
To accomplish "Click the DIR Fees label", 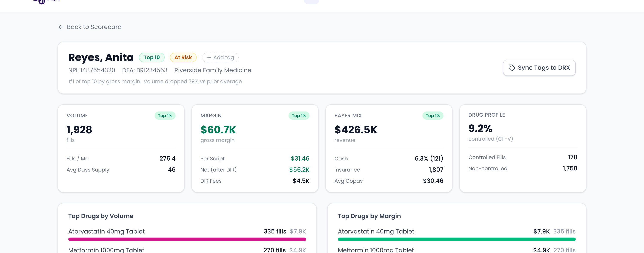I will tap(211, 181).
